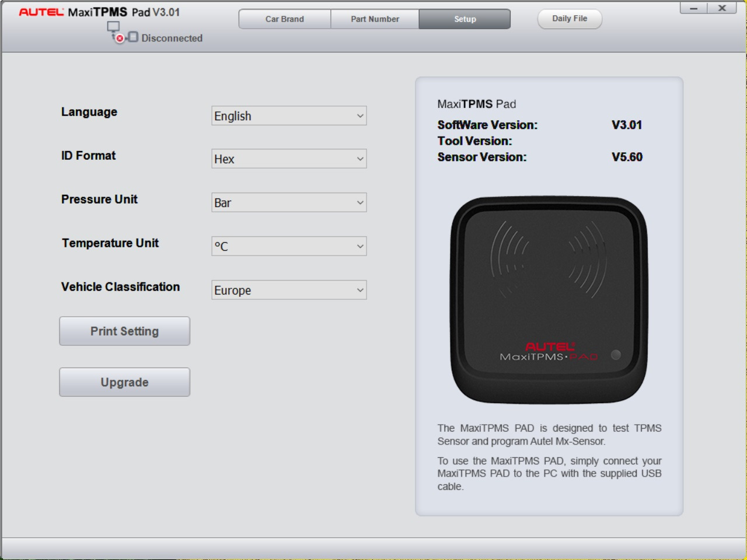Open the ID Format dropdown

289,159
